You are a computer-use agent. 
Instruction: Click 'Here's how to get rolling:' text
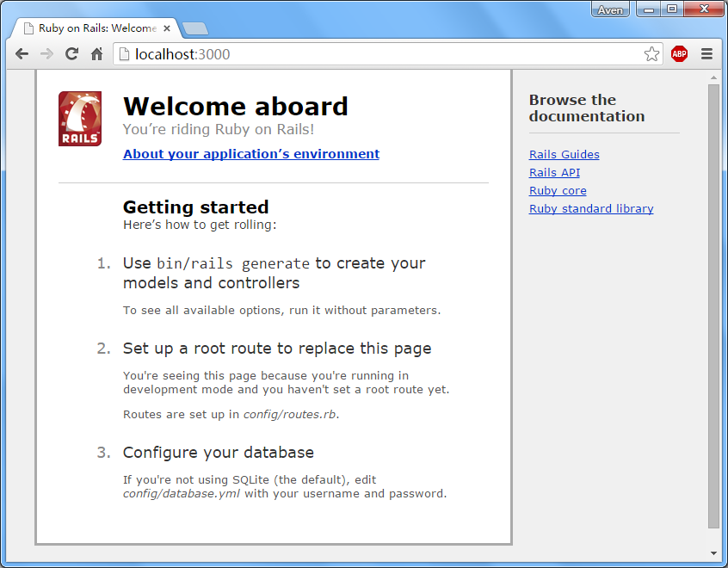(x=200, y=225)
